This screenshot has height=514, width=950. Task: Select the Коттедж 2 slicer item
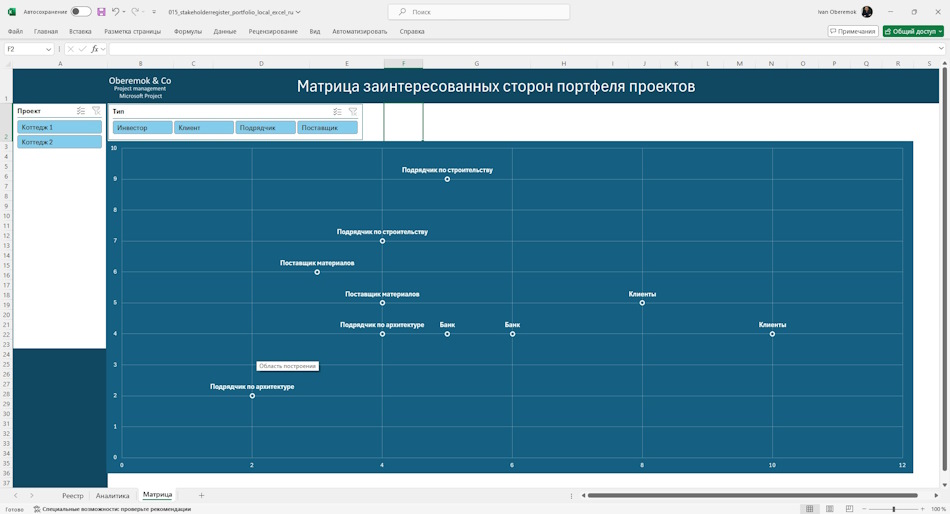coord(59,142)
